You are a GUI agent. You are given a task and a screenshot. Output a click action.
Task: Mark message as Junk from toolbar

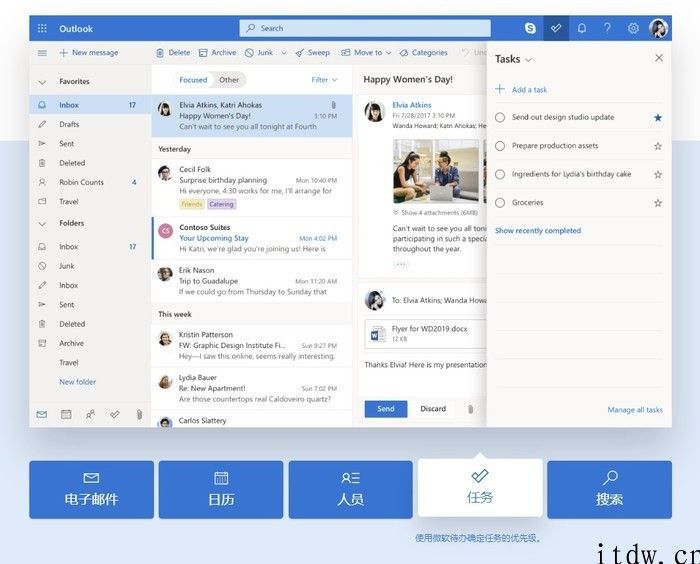point(259,53)
